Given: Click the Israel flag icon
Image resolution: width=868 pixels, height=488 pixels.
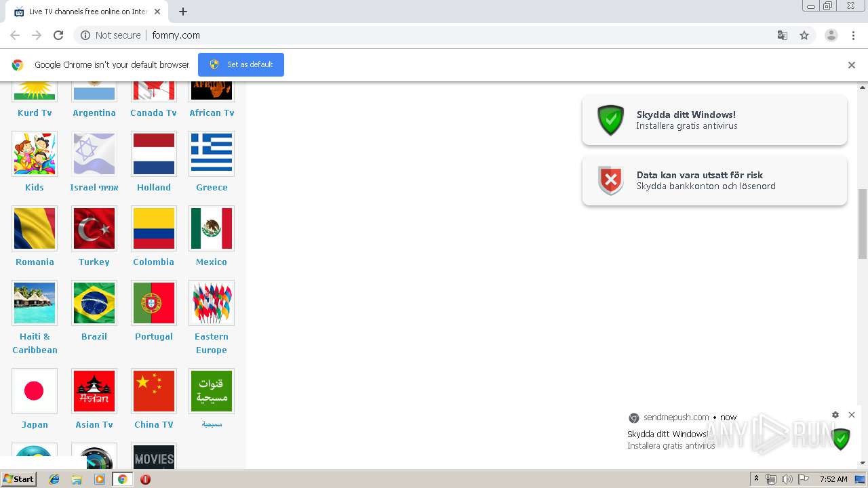Looking at the screenshot, I should [x=94, y=154].
